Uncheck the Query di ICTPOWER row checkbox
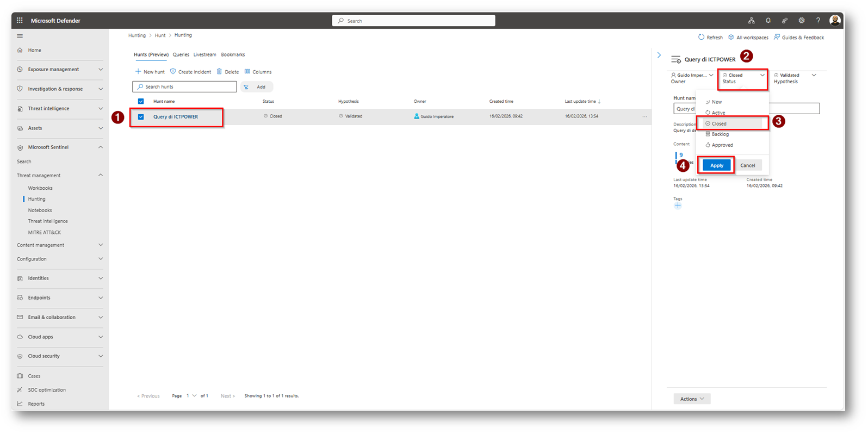The image size is (868, 434). click(141, 117)
